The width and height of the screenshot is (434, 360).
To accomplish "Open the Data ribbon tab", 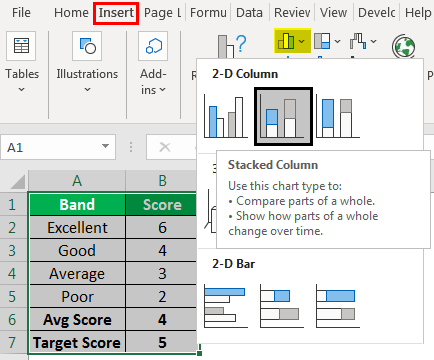I will tap(249, 13).
